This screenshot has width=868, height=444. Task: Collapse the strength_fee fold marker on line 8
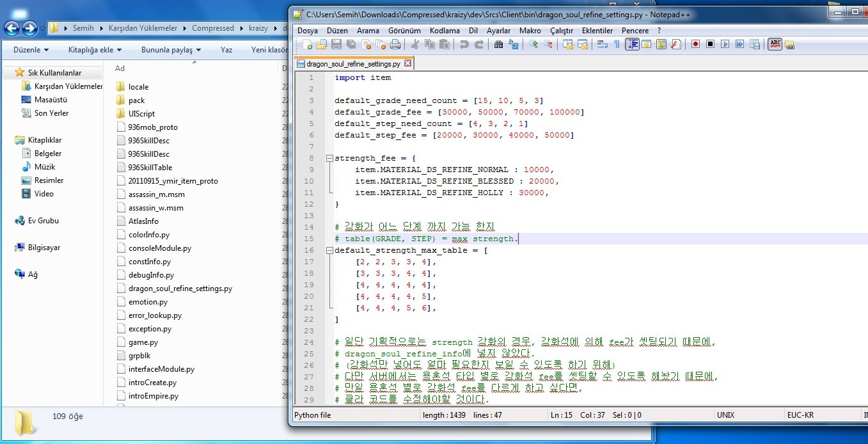click(329, 158)
